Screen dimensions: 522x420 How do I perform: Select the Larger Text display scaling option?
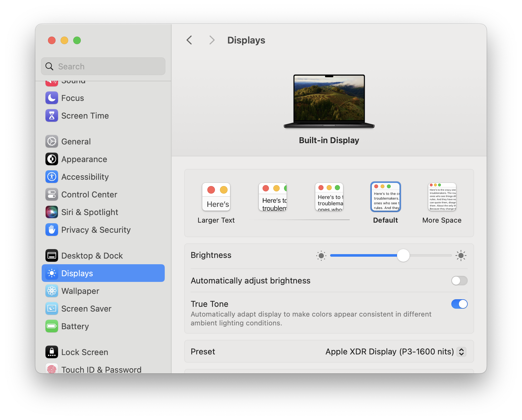tap(216, 197)
